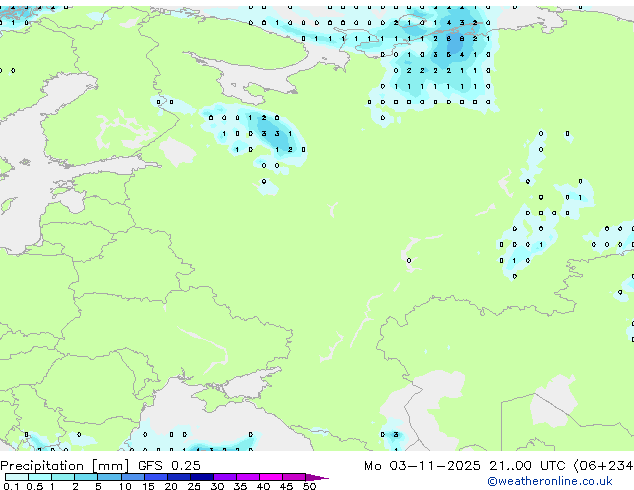
Task: Click the '21..00 UTC' time label
Action: point(527,466)
